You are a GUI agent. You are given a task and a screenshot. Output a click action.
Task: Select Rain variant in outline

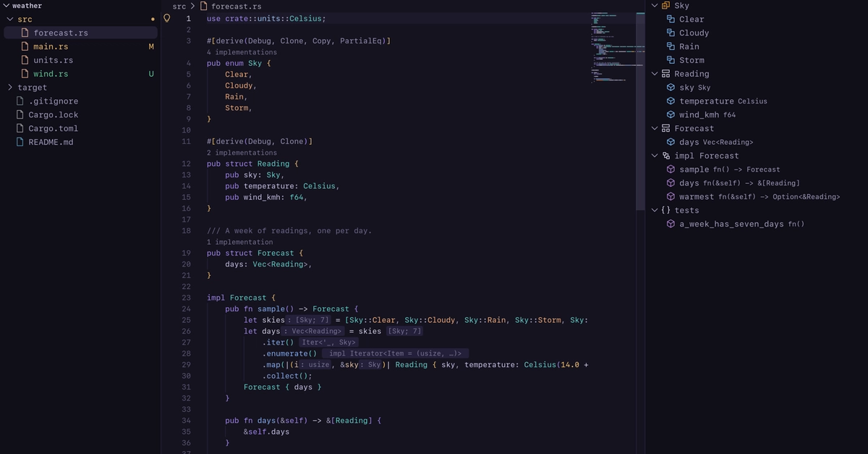[x=689, y=47]
